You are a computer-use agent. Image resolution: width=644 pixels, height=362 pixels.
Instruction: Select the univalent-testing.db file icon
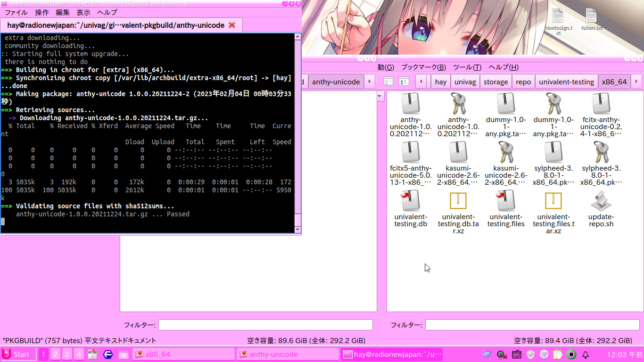click(x=411, y=201)
